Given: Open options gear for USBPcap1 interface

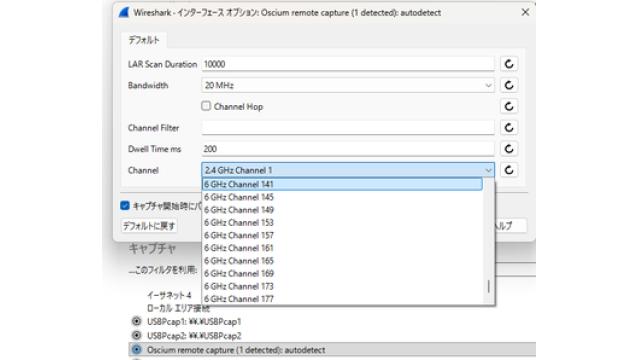Looking at the screenshot, I should (x=136, y=322).
